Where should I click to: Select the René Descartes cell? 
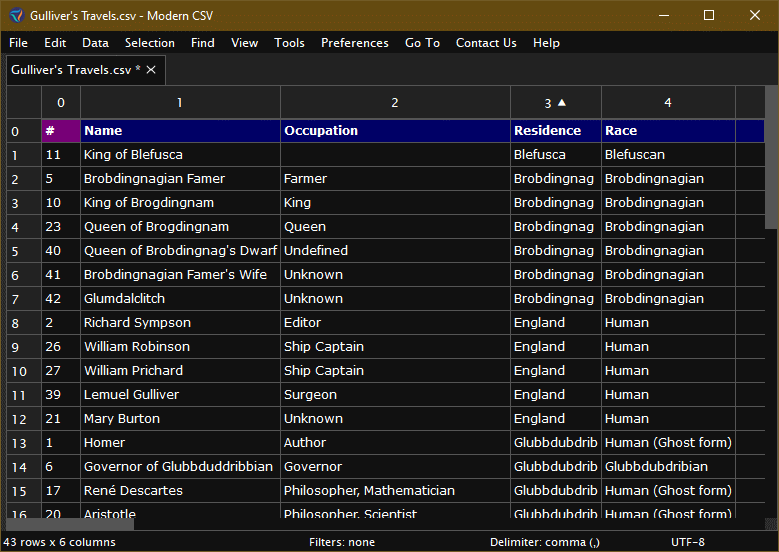[x=180, y=491]
